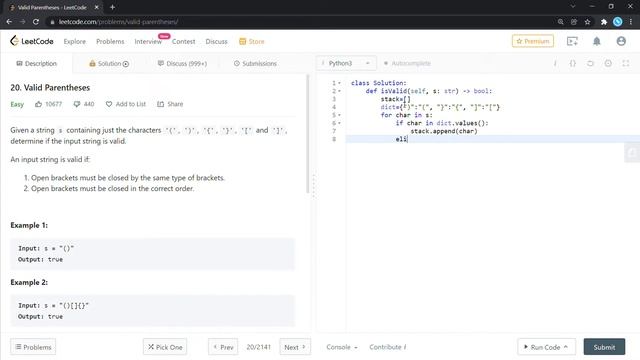Expand the Console panel
The height and width of the screenshot is (360, 640).
342,347
